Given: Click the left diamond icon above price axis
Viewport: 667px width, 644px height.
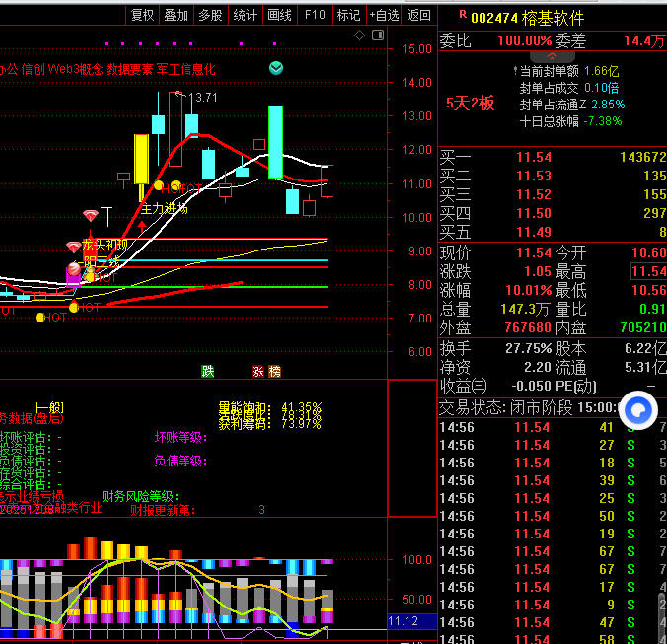Looking at the screenshot, I should (x=360, y=36).
